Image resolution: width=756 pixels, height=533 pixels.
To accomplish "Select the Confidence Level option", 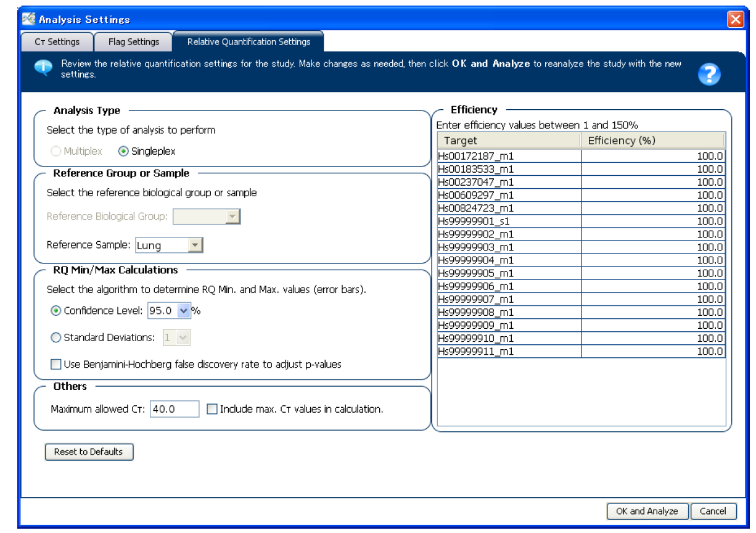I will pos(56,311).
